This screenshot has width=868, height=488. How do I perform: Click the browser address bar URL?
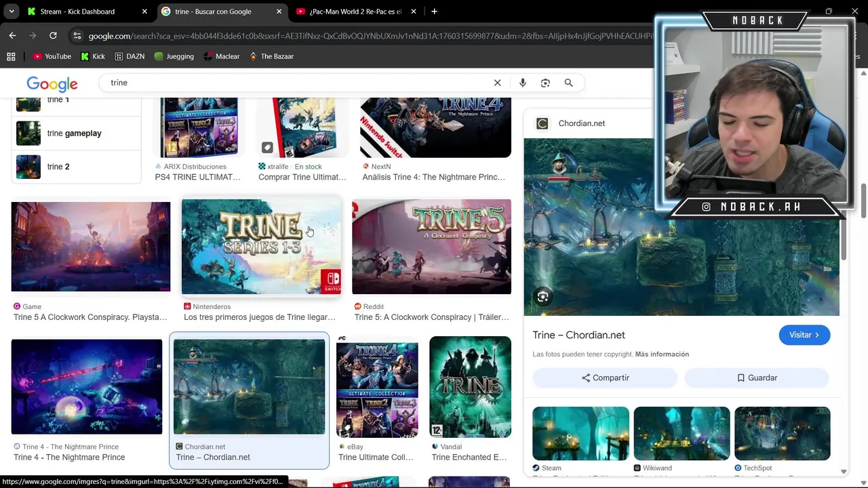click(x=370, y=36)
